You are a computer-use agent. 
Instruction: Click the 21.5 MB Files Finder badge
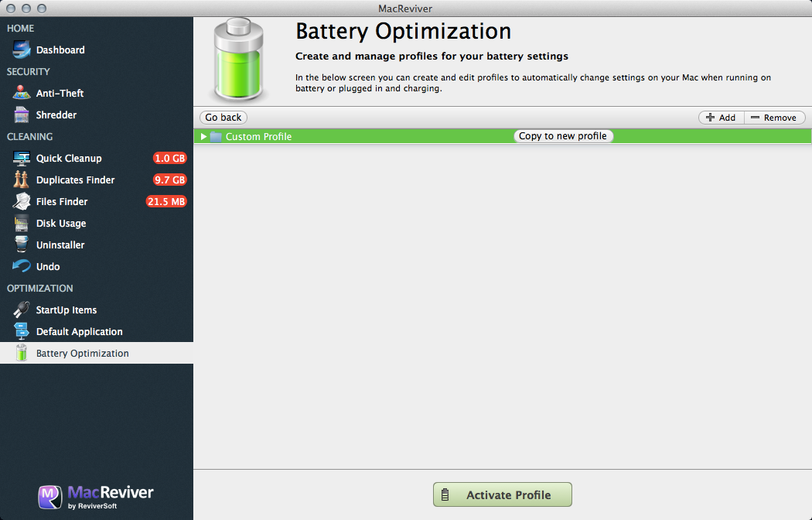(x=166, y=201)
